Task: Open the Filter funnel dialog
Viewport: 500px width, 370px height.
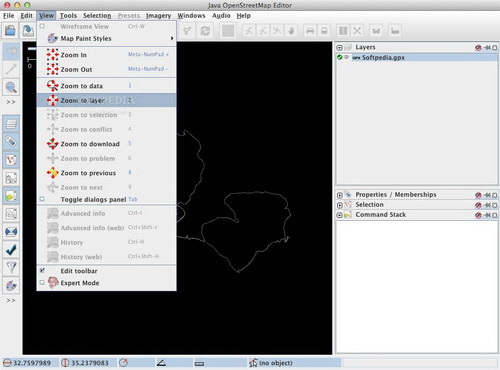Action: point(11,267)
